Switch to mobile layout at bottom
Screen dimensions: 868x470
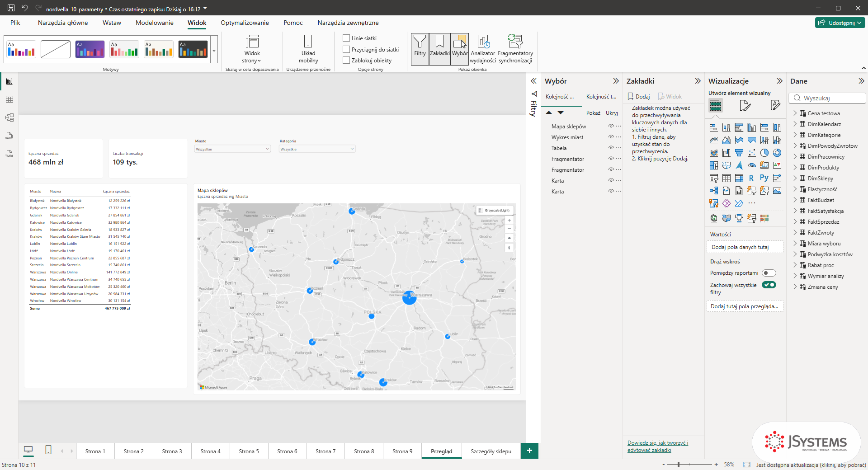point(48,450)
